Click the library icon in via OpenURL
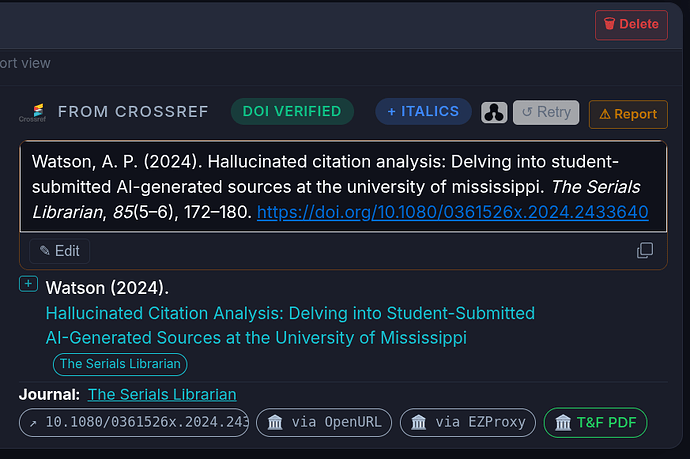 click(275, 422)
